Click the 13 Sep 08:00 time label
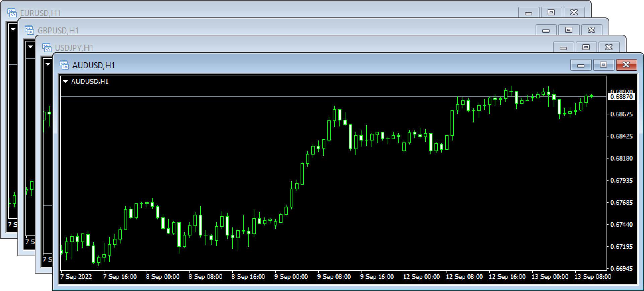Image resolution: width=644 pixels, height=291 pixels. pos(593,277)
